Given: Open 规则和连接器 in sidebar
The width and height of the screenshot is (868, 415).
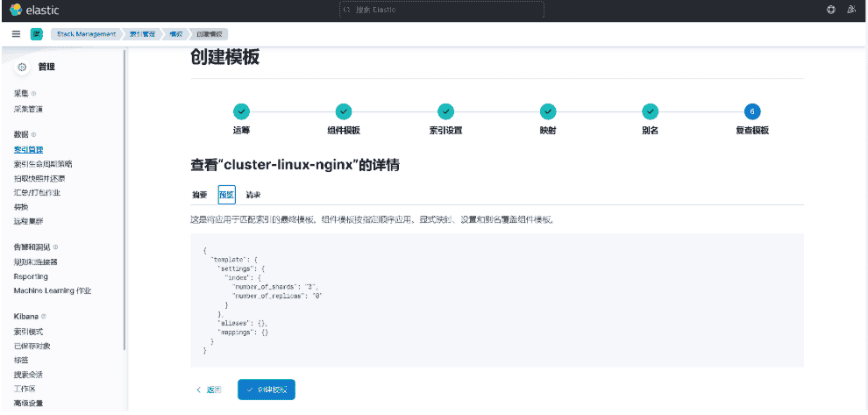Looking at the screenshot, I should coord(35,262).
